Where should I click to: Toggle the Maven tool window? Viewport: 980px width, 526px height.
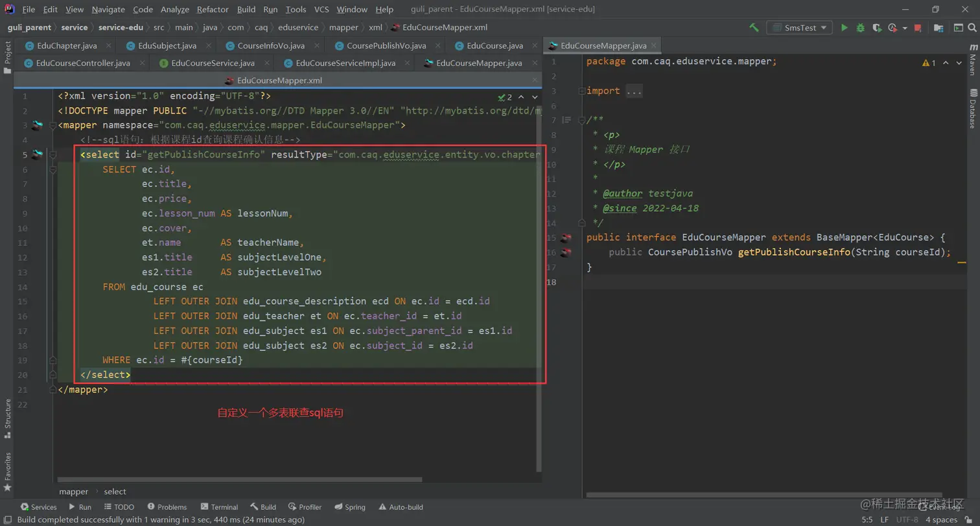[972, 60]
